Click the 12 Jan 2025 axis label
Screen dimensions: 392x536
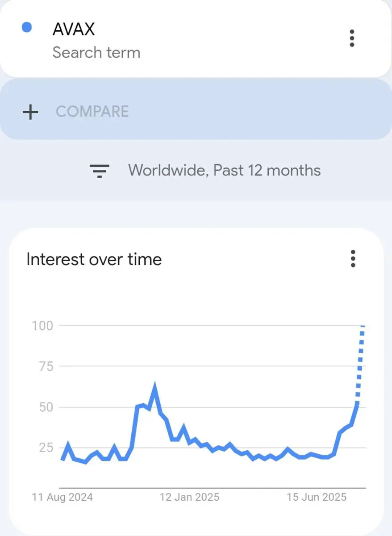click(189, 497)
